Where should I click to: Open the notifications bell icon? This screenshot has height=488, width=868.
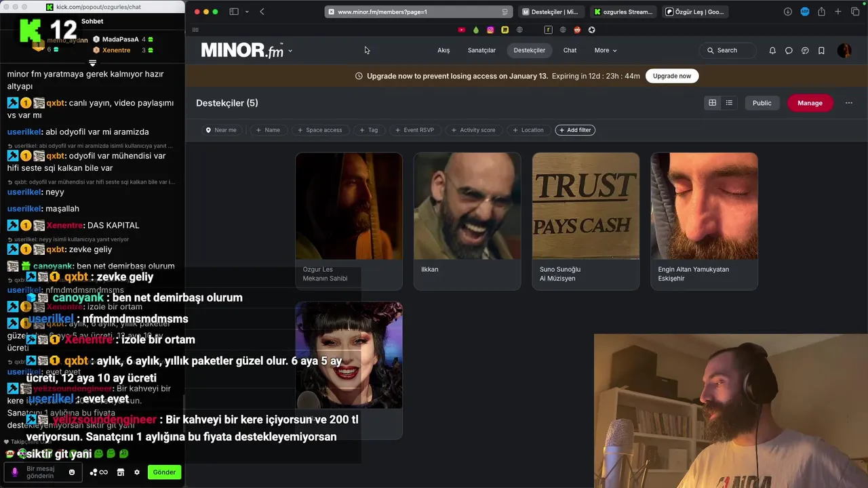coord(772,50)
